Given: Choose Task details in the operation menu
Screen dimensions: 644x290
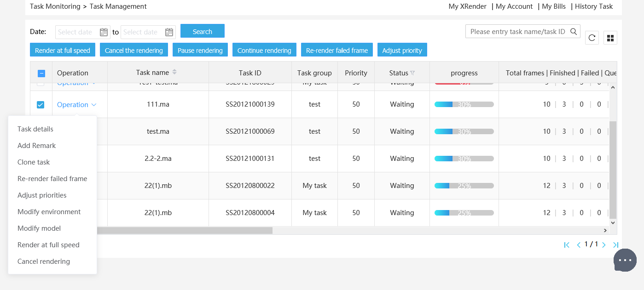Looking at the screenshot, I should click(x=35, y=129).
